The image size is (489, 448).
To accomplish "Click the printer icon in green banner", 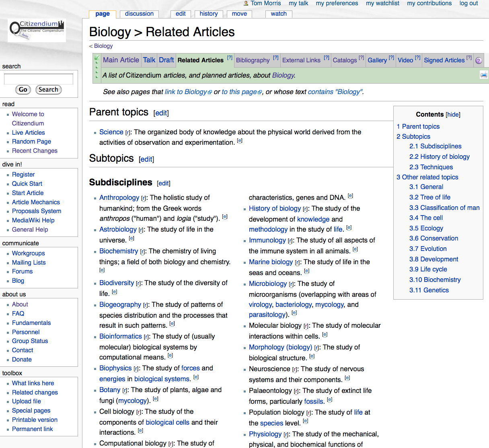I will [x=484, y=75].
